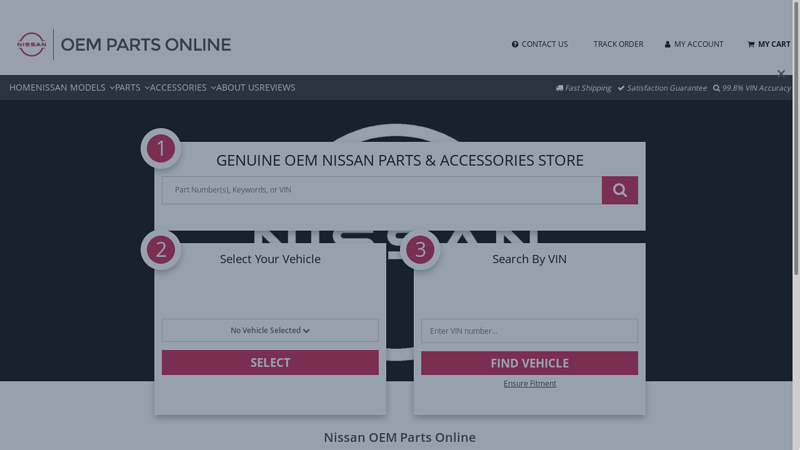The height and width of the screenshot is (450, 800).
Task: Open My Cart link
Action: 773,44
